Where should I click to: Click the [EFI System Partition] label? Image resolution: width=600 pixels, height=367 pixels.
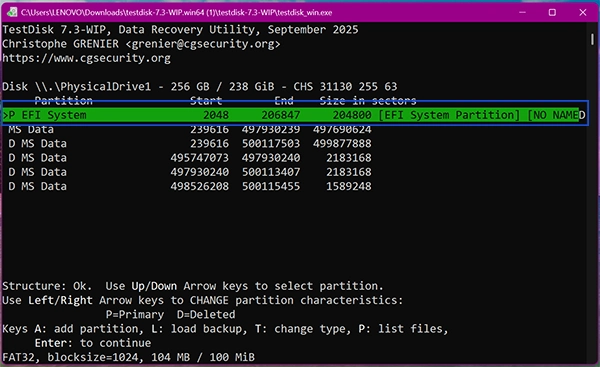pos(449,115)
